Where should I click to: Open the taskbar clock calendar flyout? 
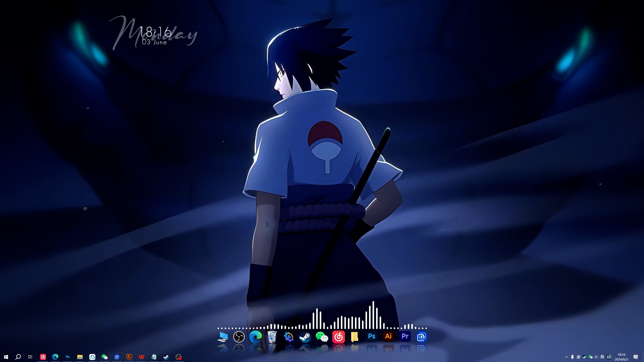click(621, 357)
